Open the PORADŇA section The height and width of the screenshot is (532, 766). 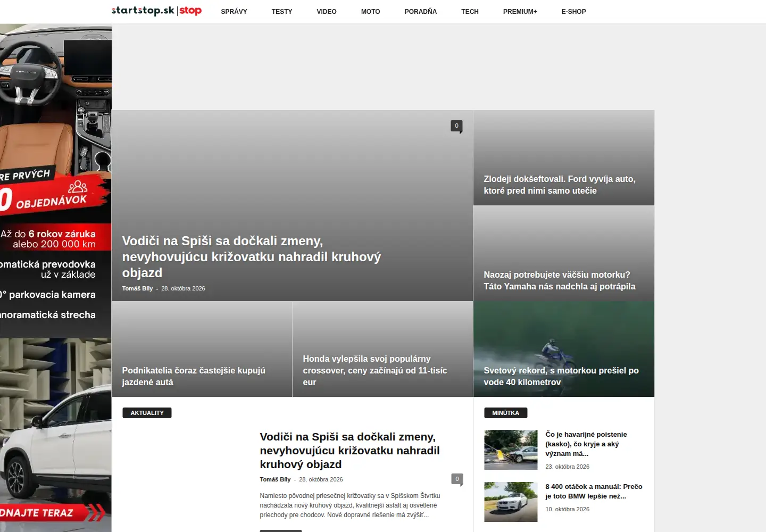tap(421, 12)
